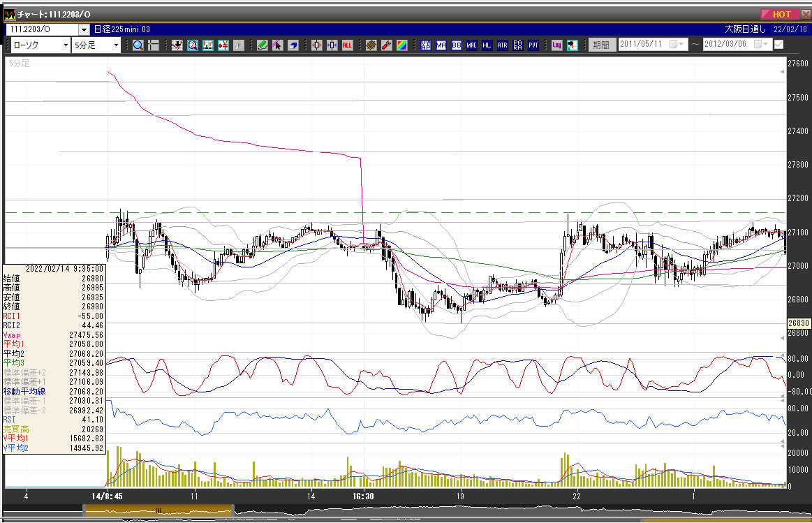Click the 16:30 time axis label

tap(363, 496)
